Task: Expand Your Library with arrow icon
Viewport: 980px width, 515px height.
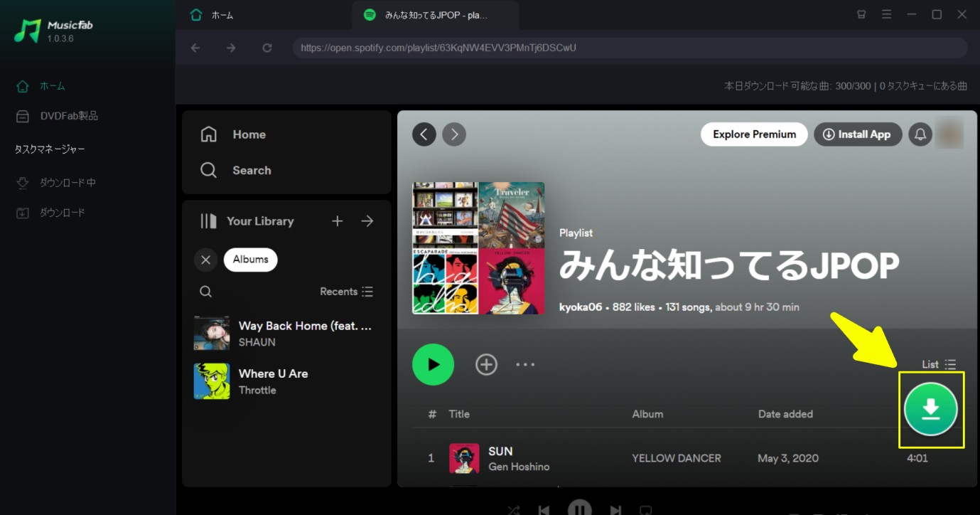Action: click(x=367, y=221)
